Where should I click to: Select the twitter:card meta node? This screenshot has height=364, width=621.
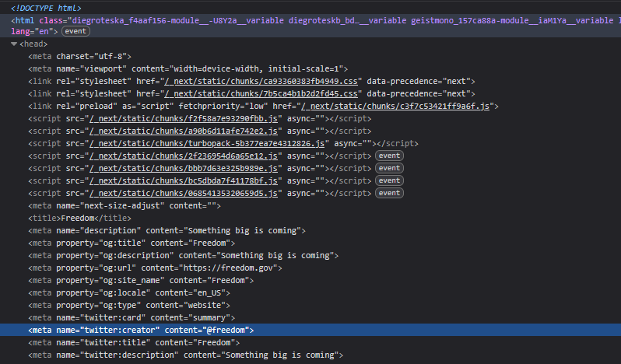132,317
